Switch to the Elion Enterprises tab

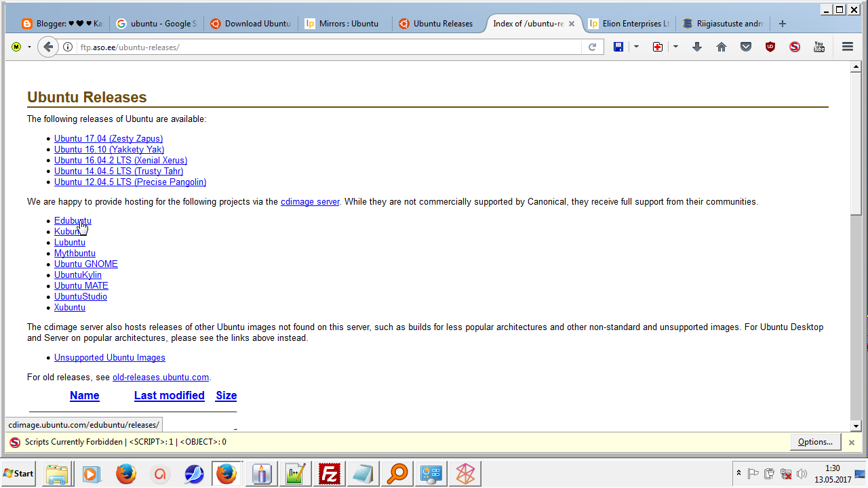point(627,24)
